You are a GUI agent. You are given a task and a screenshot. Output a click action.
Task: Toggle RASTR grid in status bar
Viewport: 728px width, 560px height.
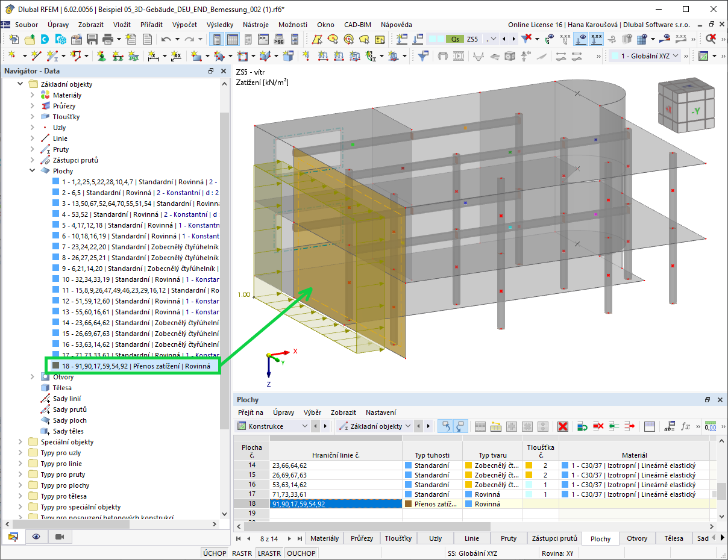tap(242, 553)
